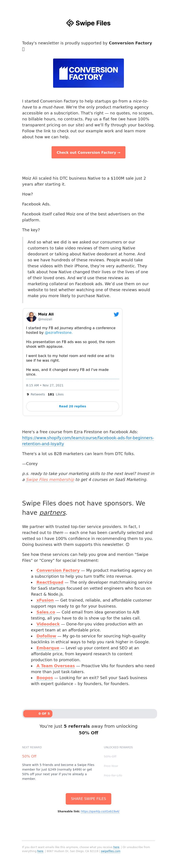177x868 pixels.
Task: Open the @ezrafirestone mention link
Action: 59,332
